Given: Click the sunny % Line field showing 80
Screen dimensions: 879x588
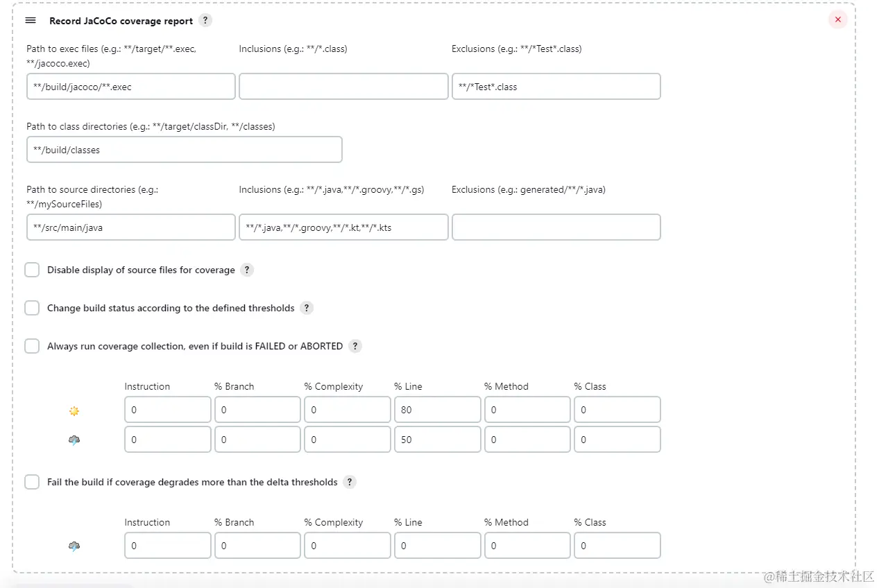Looking at the screenshot, I should pyautogui.click(x=438, y=410).
